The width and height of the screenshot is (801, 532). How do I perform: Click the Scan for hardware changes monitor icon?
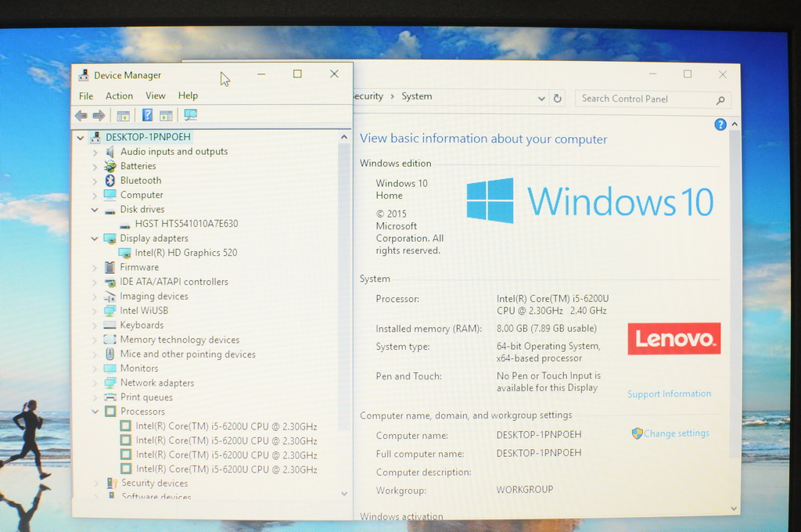[191, 115]
